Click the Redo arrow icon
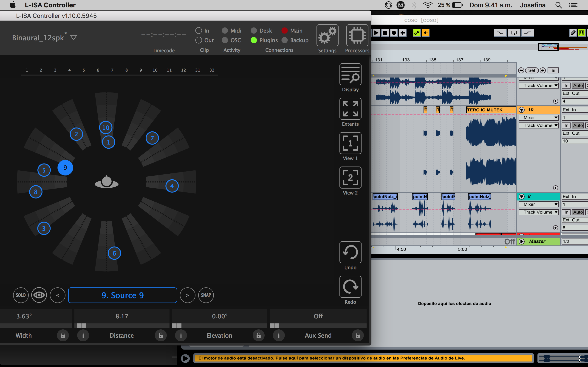 coord(350,287)
